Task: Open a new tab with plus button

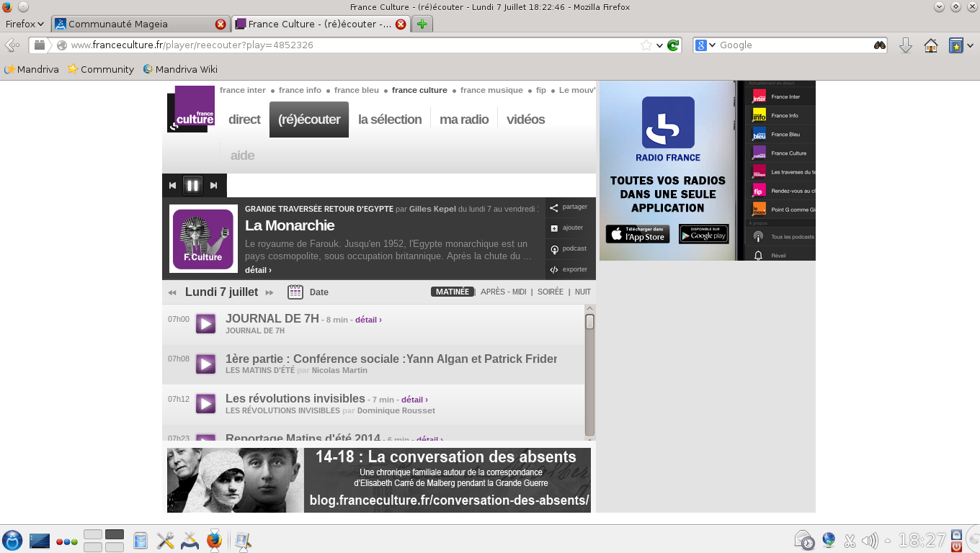Action: tap(422, 24)
